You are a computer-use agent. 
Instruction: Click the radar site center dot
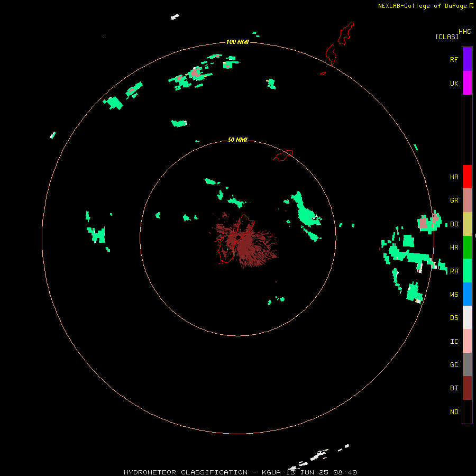tap(239, 237)
